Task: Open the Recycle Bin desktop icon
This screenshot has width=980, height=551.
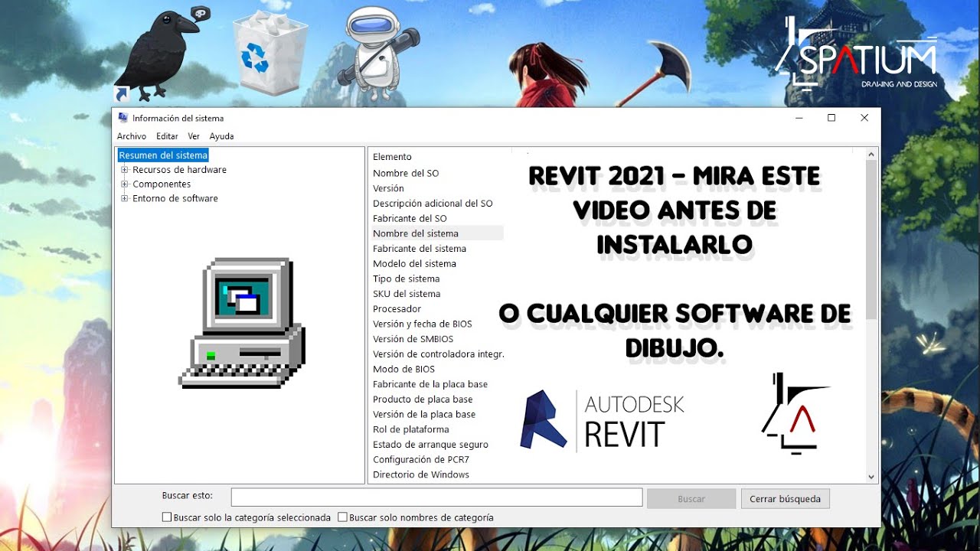Action: 269,54
